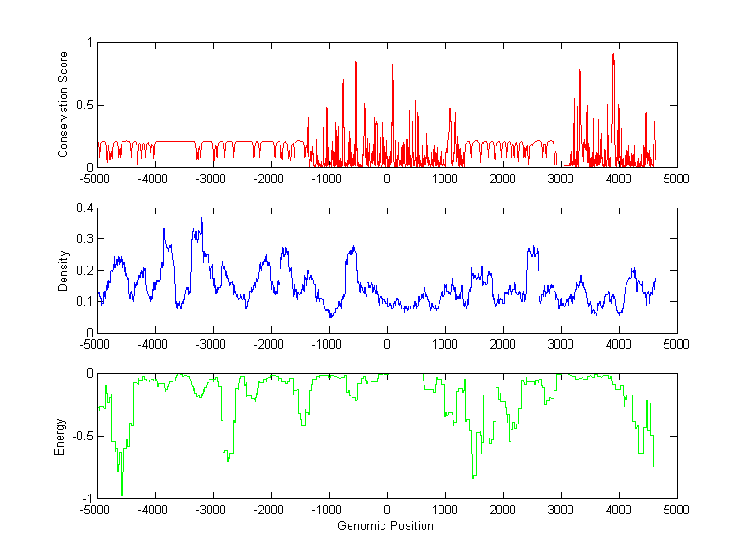Select the green Energy dip near position -2800
748x560 pixels.
point(227,458)
